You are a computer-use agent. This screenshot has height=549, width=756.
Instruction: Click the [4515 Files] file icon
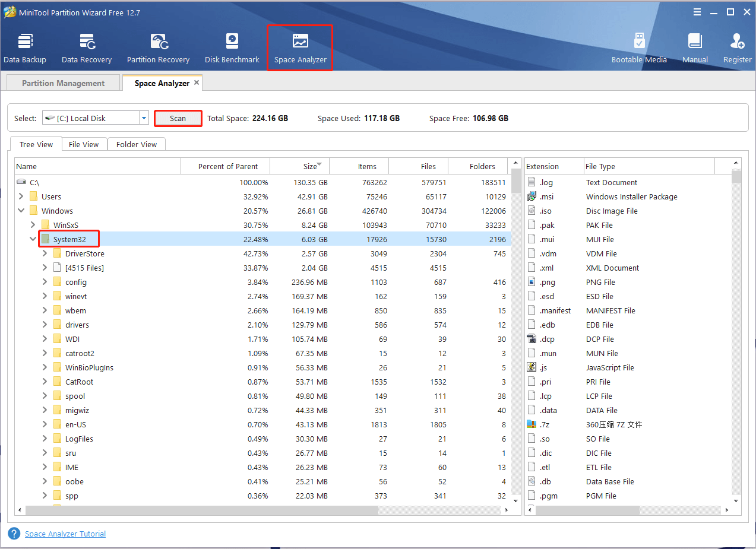click(58, 268)
